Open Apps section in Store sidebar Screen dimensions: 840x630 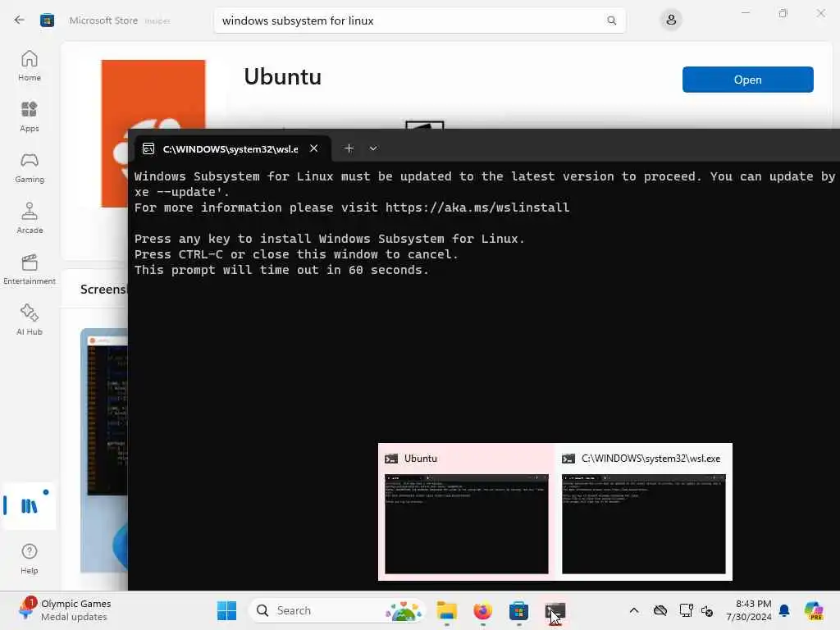[30, 116]
